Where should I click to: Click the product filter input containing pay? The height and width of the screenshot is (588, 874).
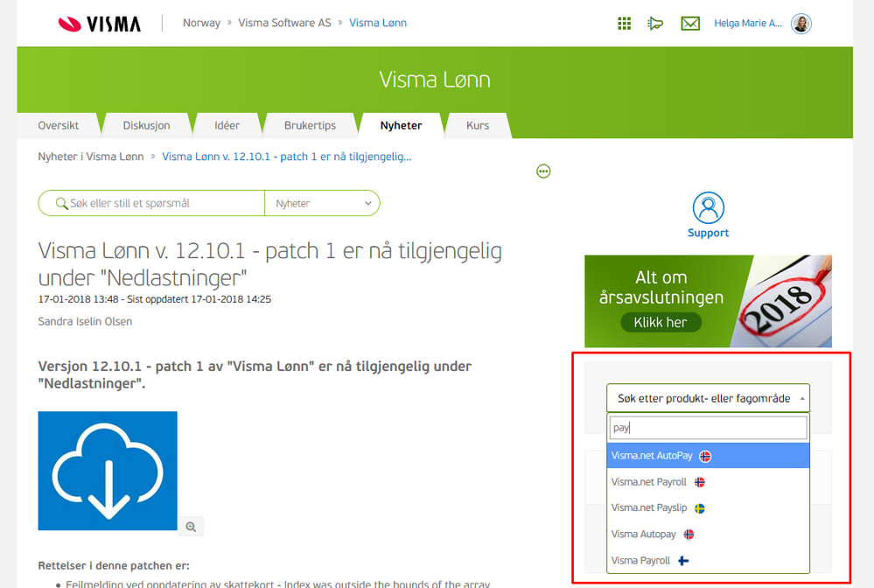[x=708, y=428]
